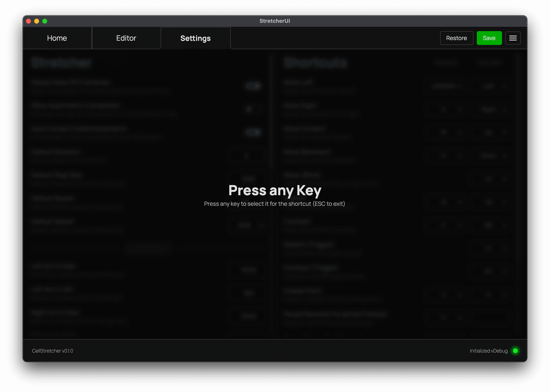Click the CellStretcher v0.1.0 version text
The width and height of the screenshot is (550, 392).
point(52,351)
